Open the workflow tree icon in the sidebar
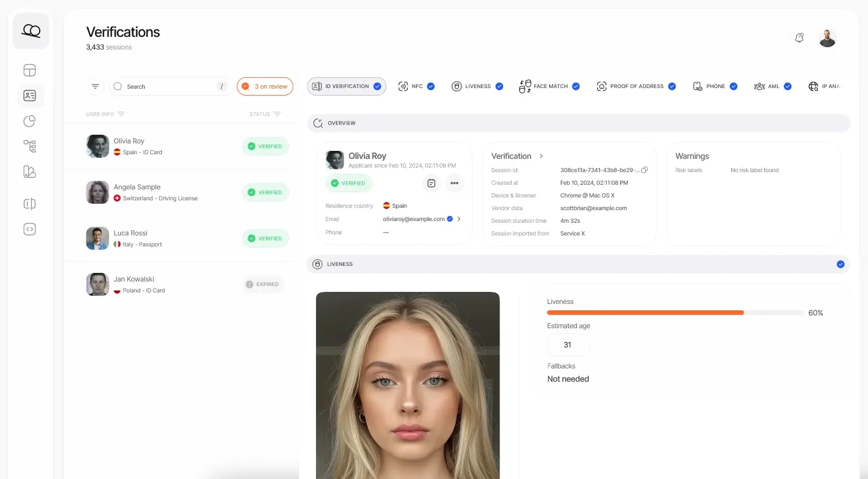 click(30, 146)
